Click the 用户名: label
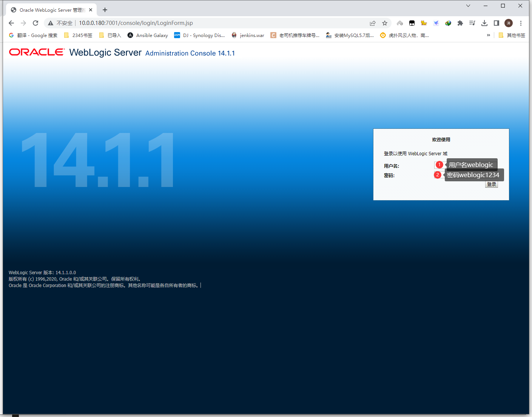Screen dimensions: 532x417 (x=392, y=166)
